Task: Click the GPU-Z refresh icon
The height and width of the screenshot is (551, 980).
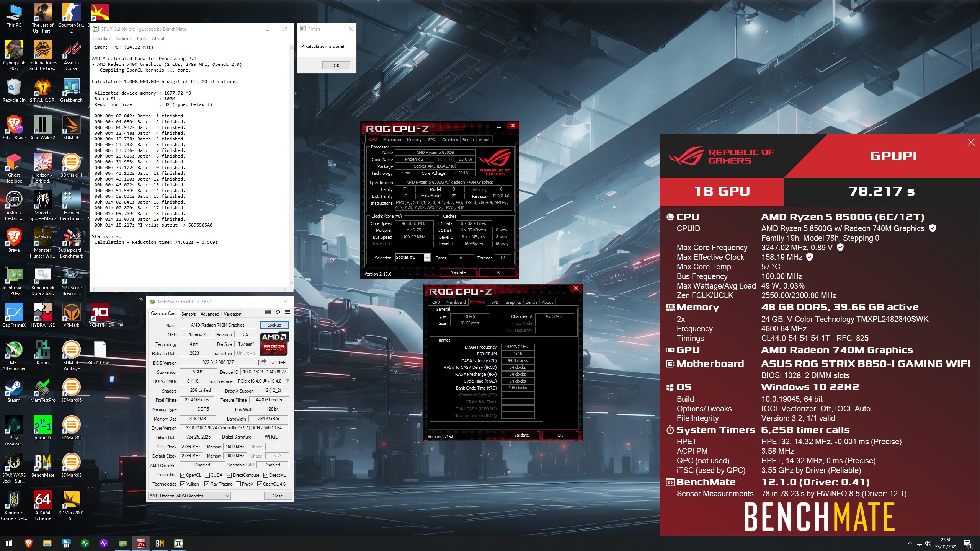Action: [278, 312]
